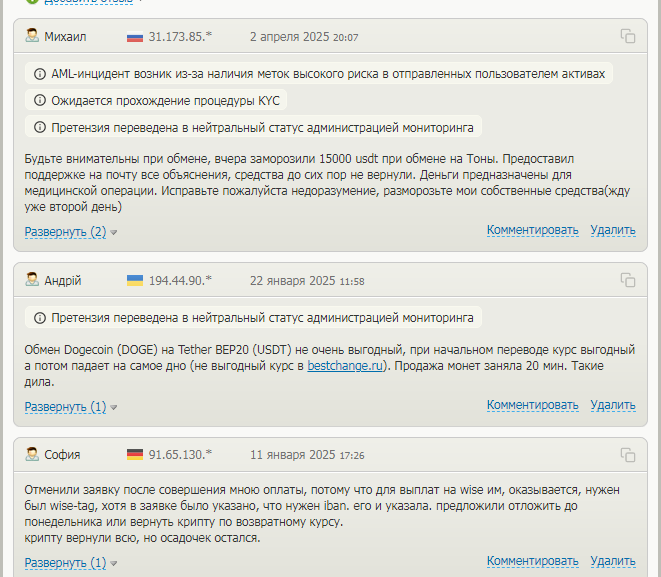The height and width of the screenshot is (577, 661).
Task: Click neutral status notice text in Андрій's review
Action: coord(262,318)
